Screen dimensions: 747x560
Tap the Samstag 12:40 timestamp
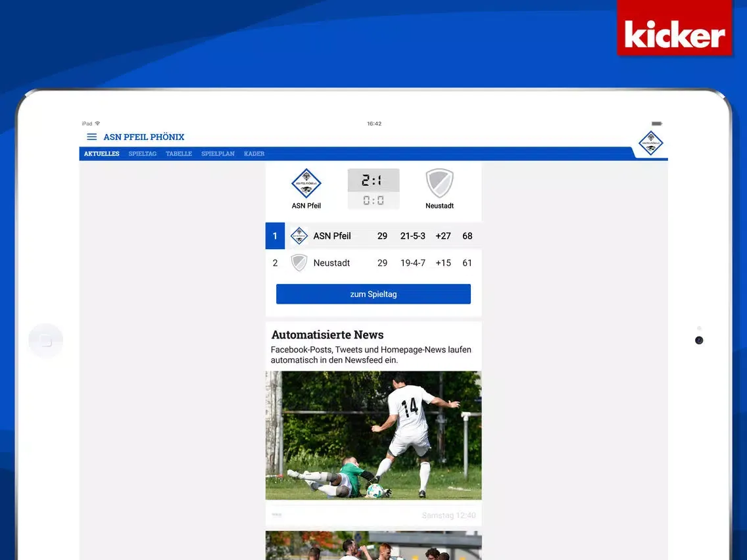coord(448,515)
